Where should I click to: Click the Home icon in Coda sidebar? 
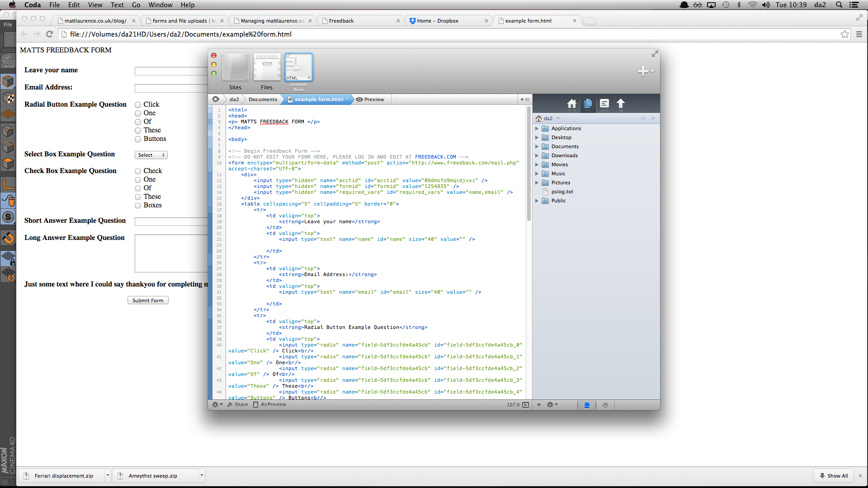coord(572,103)
